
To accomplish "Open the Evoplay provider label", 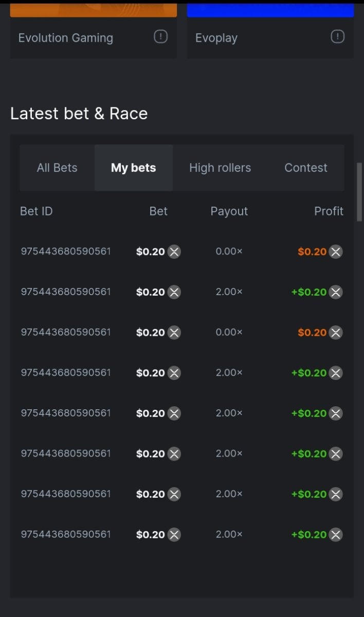I will tap(216, 38).
